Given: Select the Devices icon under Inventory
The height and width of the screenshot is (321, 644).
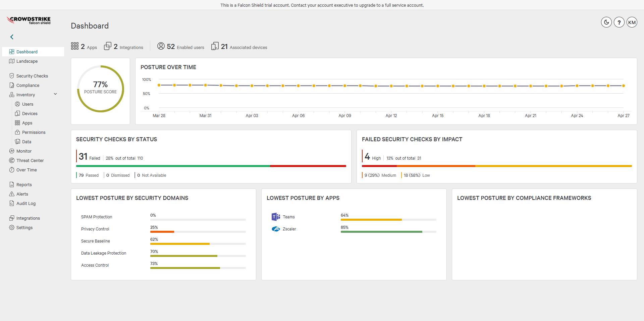Looking at the screenshot, I should tap(18, 113).
